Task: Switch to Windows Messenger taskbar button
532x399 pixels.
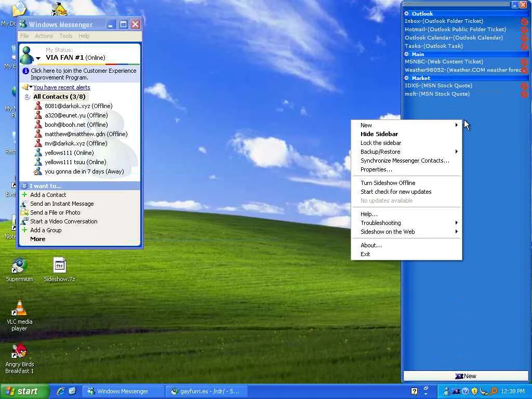Action: tap(123, 391)
